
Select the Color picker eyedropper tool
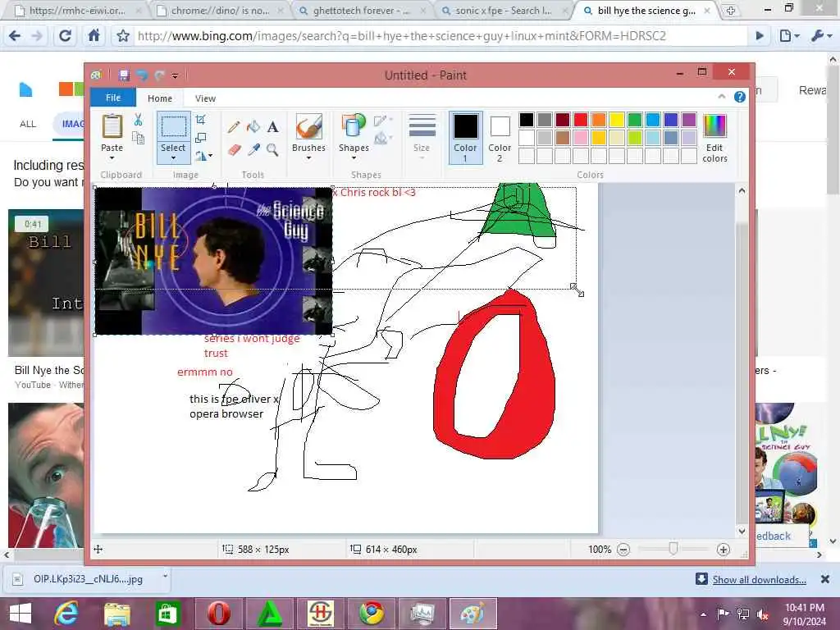pos(253,149)
